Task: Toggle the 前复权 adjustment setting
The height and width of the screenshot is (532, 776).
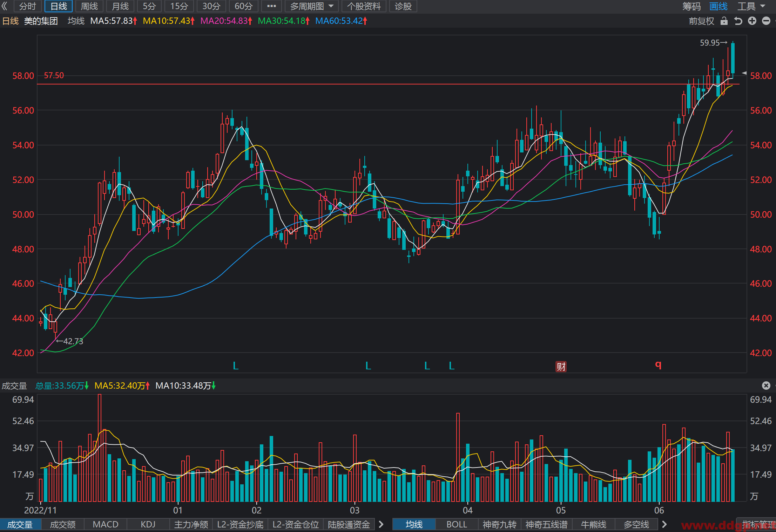Action: point(701,21)
